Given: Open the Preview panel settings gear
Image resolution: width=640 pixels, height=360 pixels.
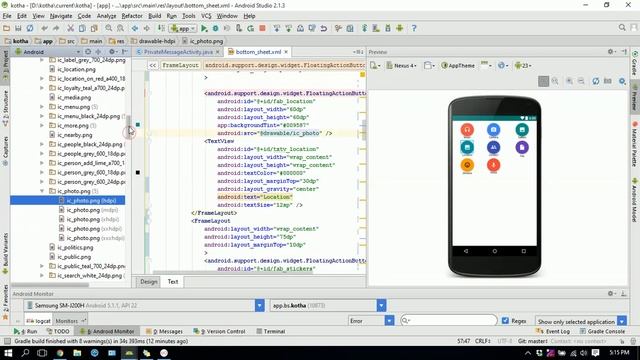Looking at the screenshot, I should coord(611,52).
